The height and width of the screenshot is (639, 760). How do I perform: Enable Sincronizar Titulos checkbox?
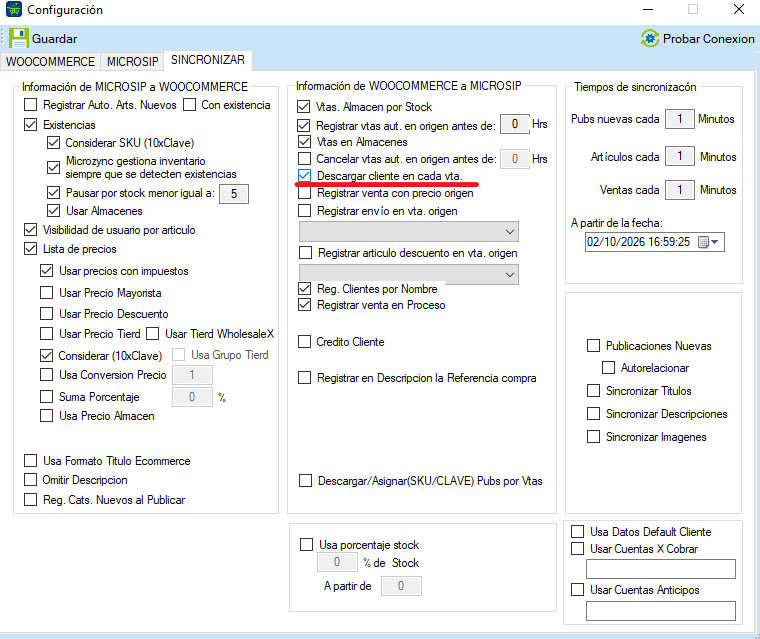tap(593, 390)
